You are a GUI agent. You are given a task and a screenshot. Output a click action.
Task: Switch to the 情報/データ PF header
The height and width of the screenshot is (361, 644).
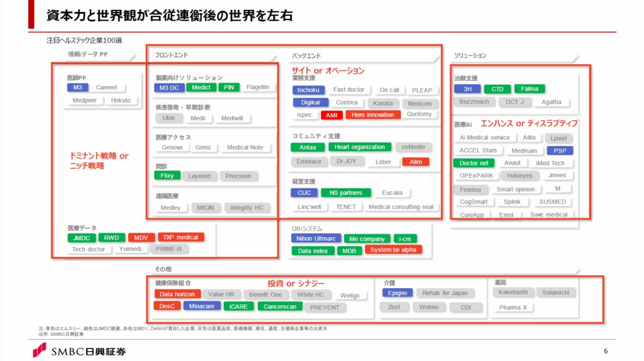88,55
